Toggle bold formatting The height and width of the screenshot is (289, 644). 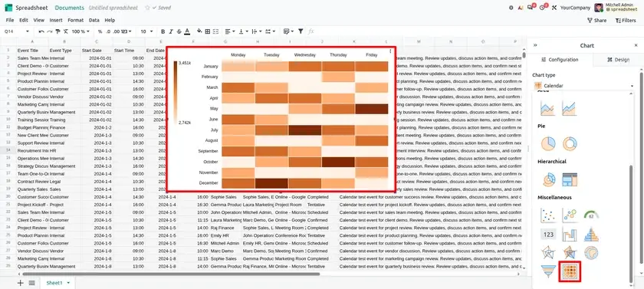coord(163,31)
